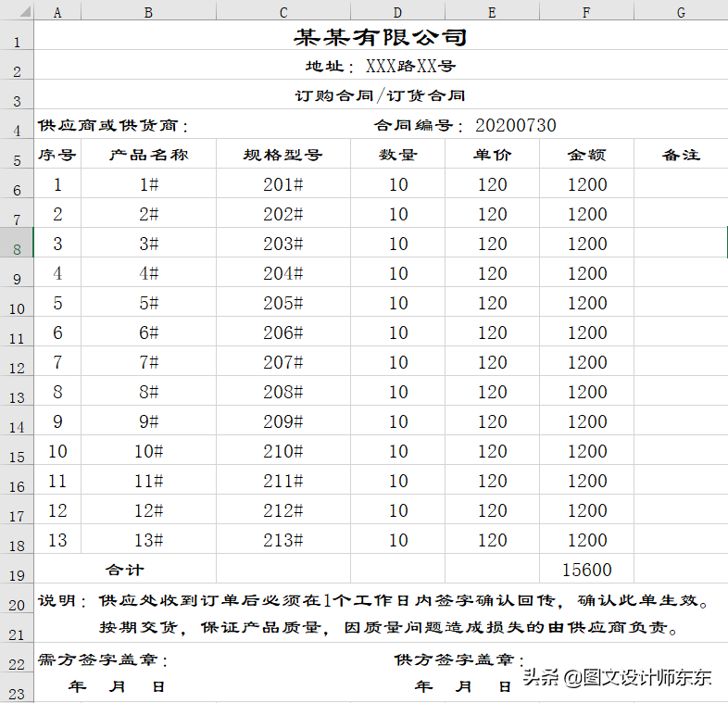Image resolution: width=728 pixels, height=703 pixels.
Task: Click the 需方签字盖章 cell
Action: click(102, 659)
